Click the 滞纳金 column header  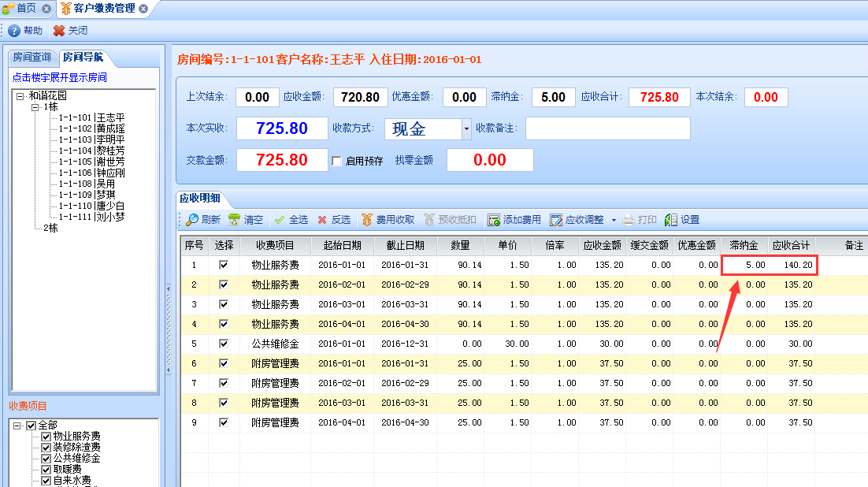click(x=744, y=245)
